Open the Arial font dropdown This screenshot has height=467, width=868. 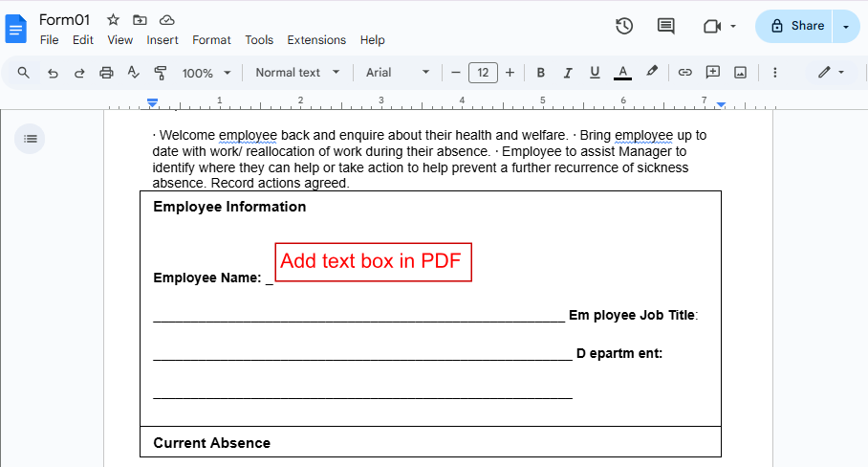coord(398,73)
